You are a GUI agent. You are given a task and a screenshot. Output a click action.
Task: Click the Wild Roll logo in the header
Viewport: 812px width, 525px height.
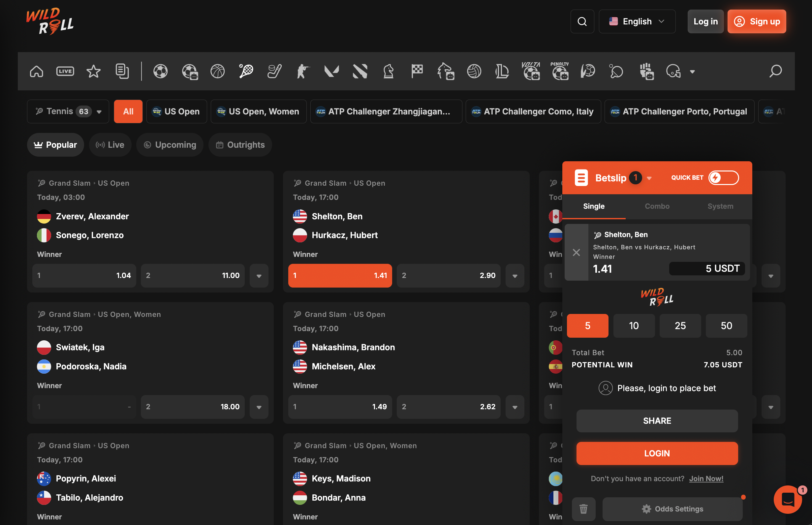pos(50,21)
